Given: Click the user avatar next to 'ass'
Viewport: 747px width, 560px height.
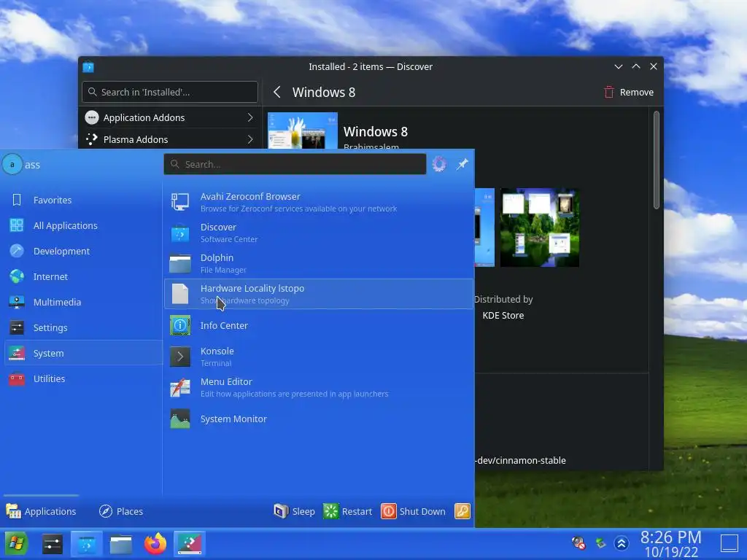Looking at the screenshot, I should [x=12, y=164].
